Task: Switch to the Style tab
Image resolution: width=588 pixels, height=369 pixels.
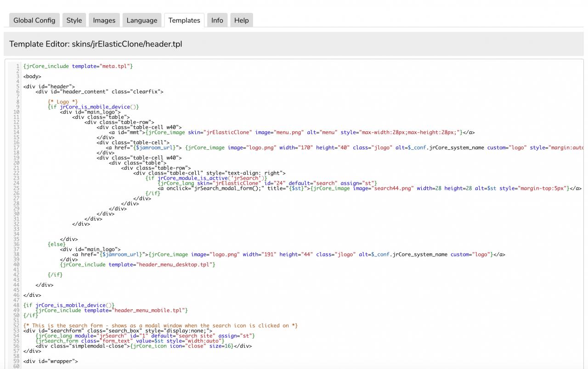Action: (74, 20)
